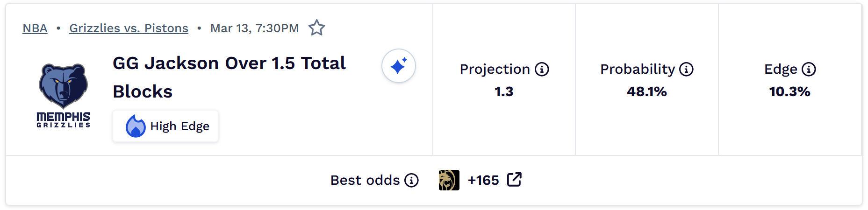The width and height of the screenshot is (868, 210).
Task: Open the external link icon beside odds
Action: pyautogui.click(x=514, y=180)
